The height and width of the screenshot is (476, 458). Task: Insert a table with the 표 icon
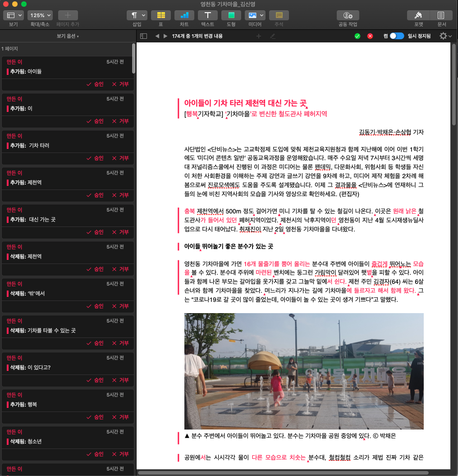click(x=161, y=15)
